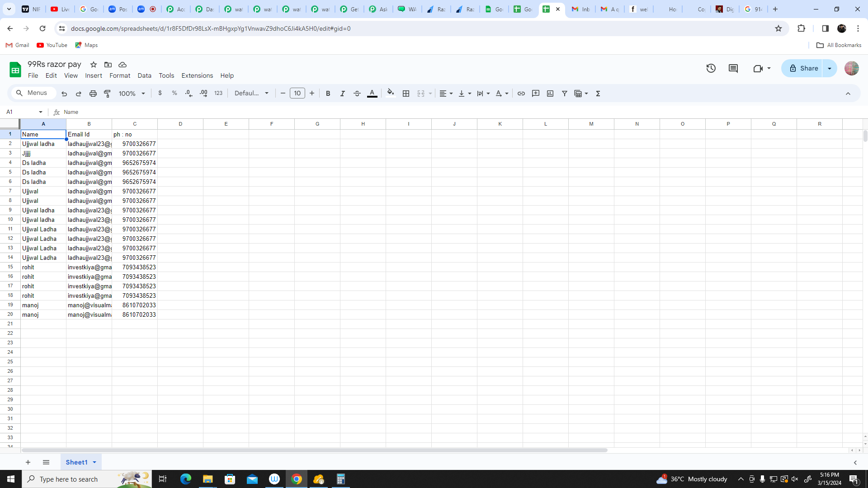Create a filter icon
868x488 pixels.
click(x=565, y=94)
